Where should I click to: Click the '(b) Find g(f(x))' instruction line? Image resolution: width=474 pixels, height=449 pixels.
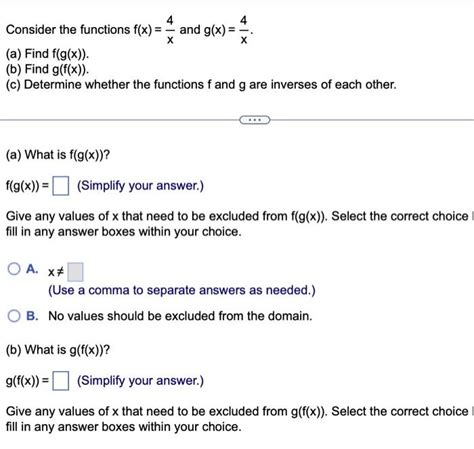47,69
